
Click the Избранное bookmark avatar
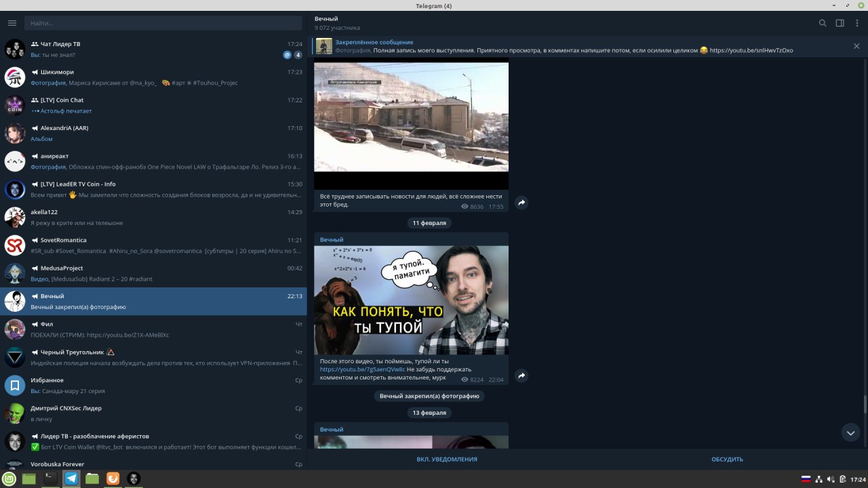15,386
